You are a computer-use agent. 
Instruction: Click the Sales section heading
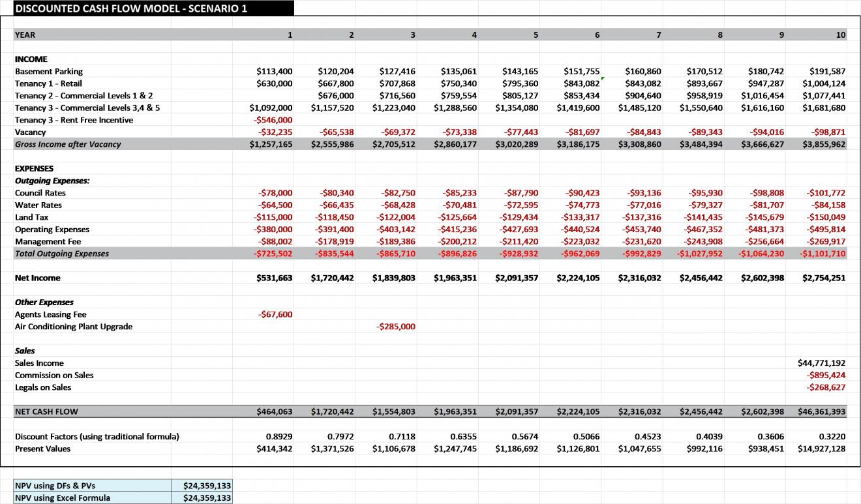pyautogui.click(x=25, y=351)
